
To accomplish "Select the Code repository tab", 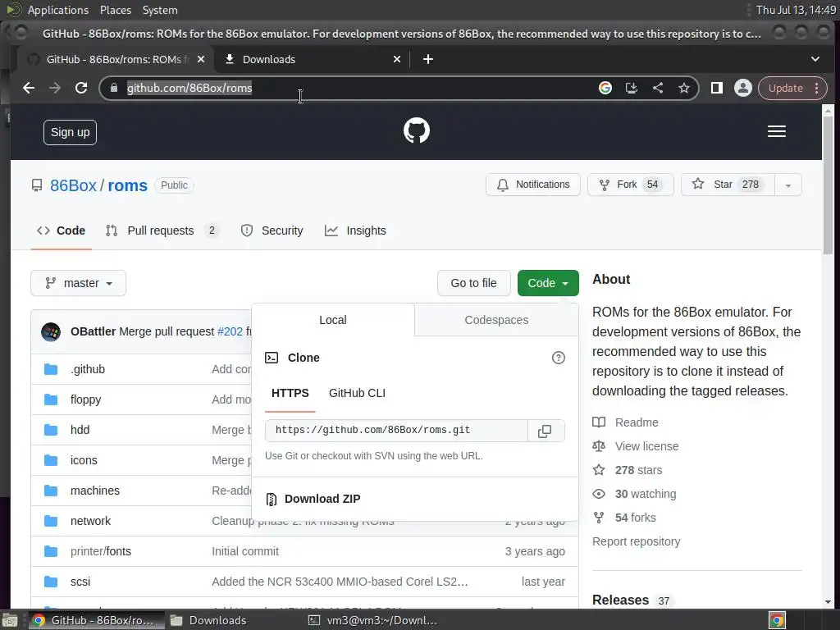I will 61,231.
